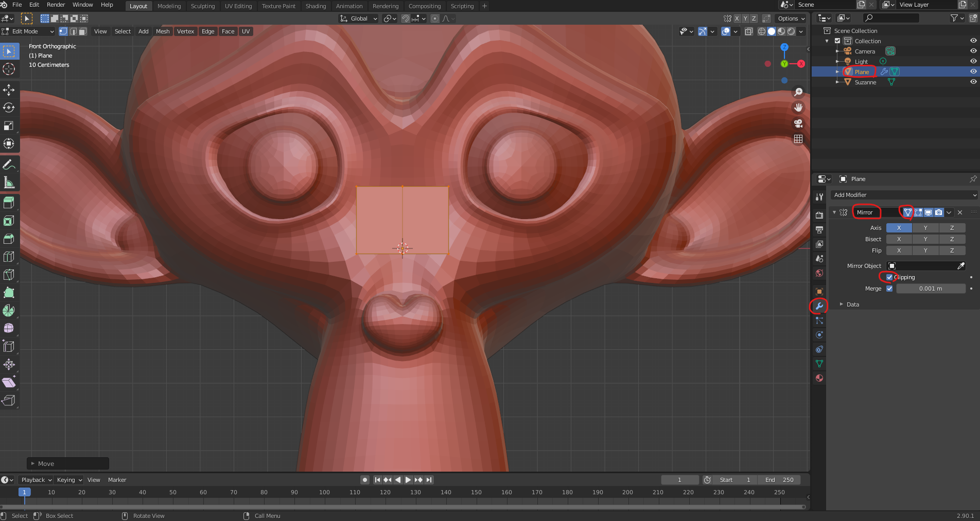Select the Shear tool
The width and height of the screenshot is (980, 521).
(x=9, y=382)
